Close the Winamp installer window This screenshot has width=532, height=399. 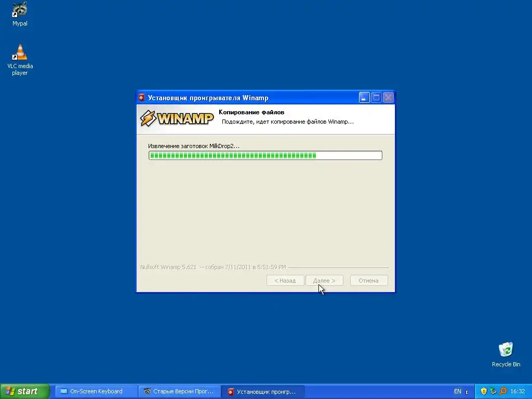(x=388, y=98)
